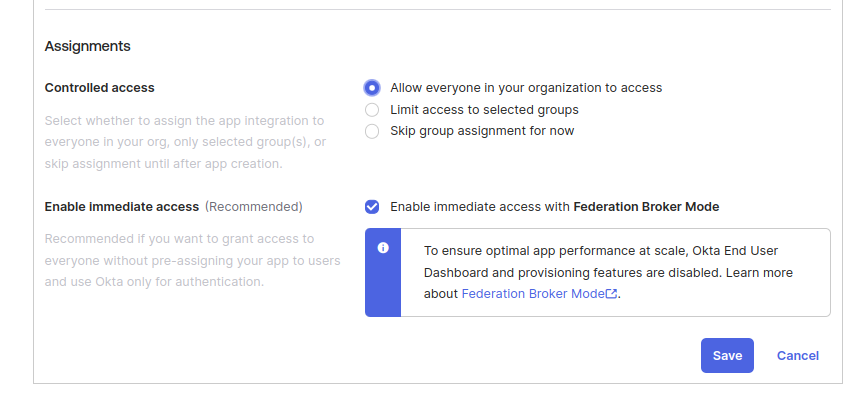Select the Allow everyone radio button
This screenshot has width=865, height=407.
(x=372, y=88)
